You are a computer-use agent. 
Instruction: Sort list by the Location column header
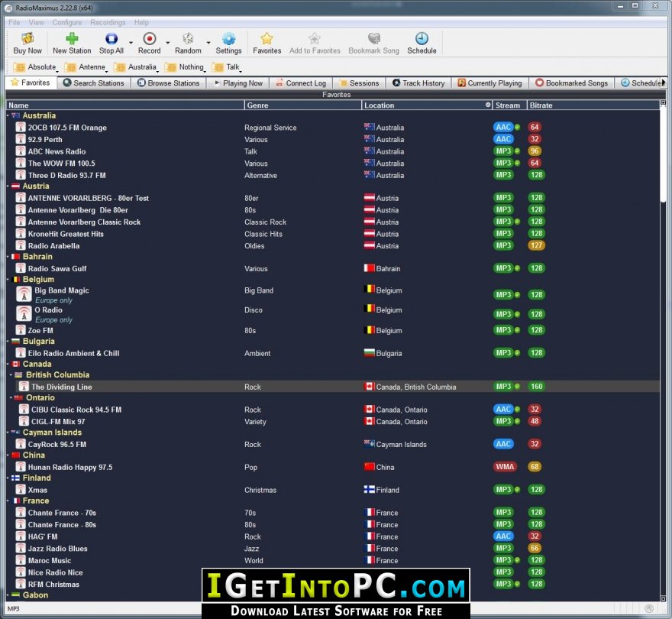tap(427, 105)
